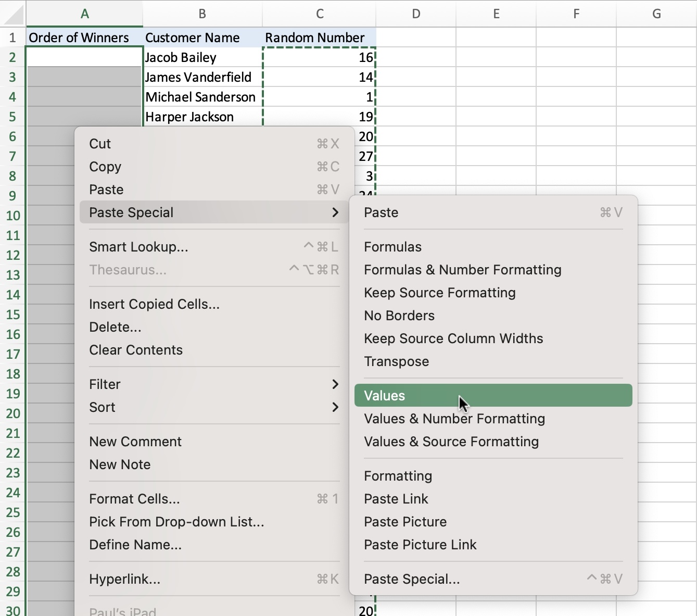
Task: Click the Select All corner triangle
Action: (13, 14)
